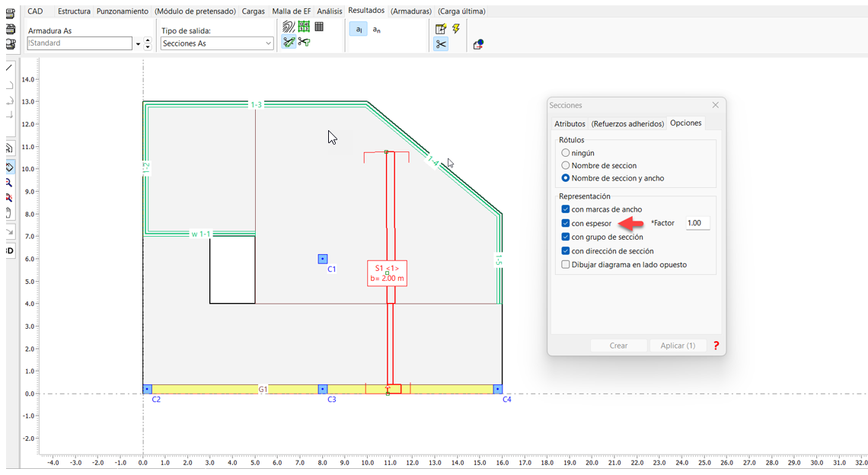Select the 'an' reinforcement icon
Viewport: 868px width, 475px height.
[x=377, y=29]
